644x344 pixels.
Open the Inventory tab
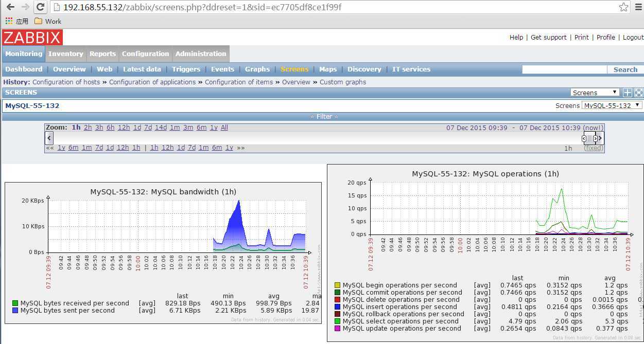[x=65, y=53]
